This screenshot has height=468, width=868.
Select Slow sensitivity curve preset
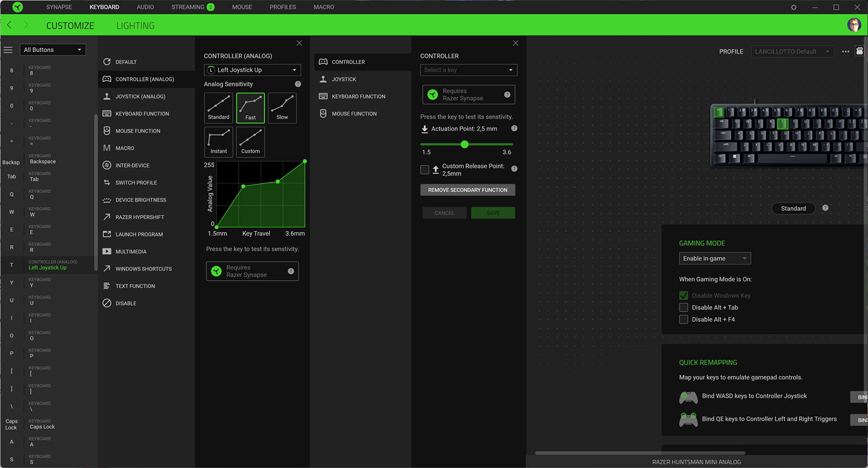[282, 107]
